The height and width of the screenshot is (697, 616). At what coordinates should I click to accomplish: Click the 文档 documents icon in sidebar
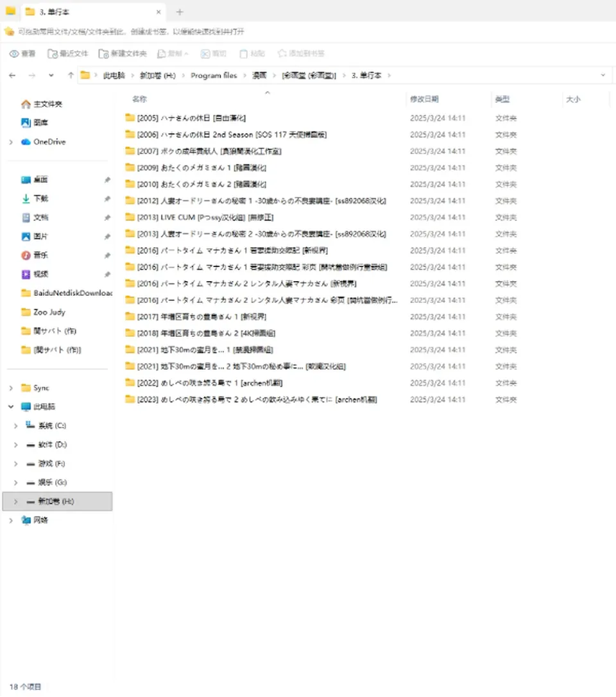pyautogui.click(x=26, y=218)
